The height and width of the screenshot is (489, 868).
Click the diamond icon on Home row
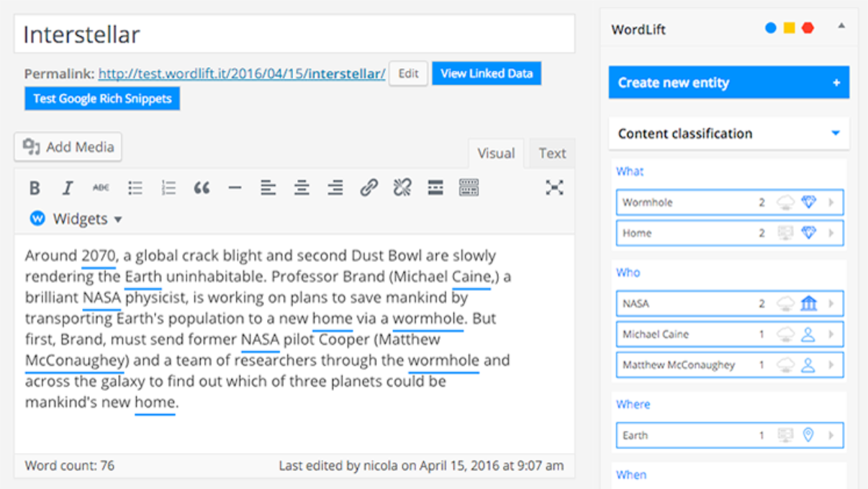[x=809, y=233]
